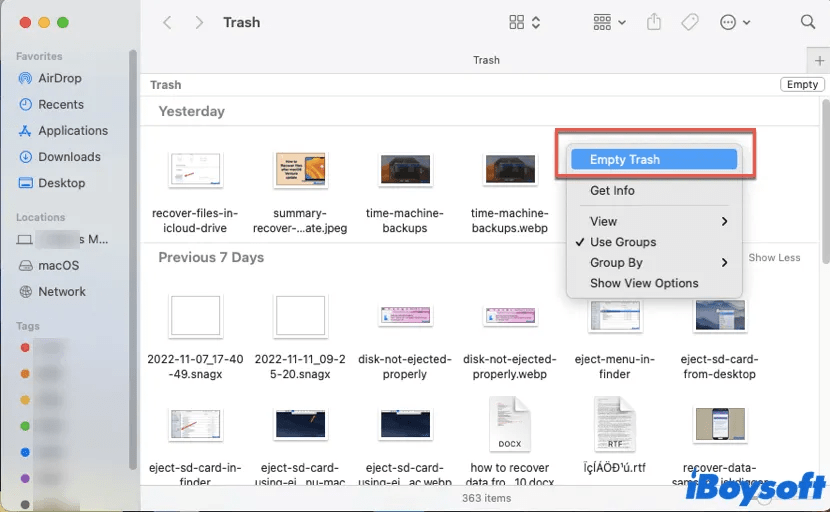Select the eject-menu-in-finder image
Image resolution: width=834 pixels, height=512 pixels.
point(614,315)
